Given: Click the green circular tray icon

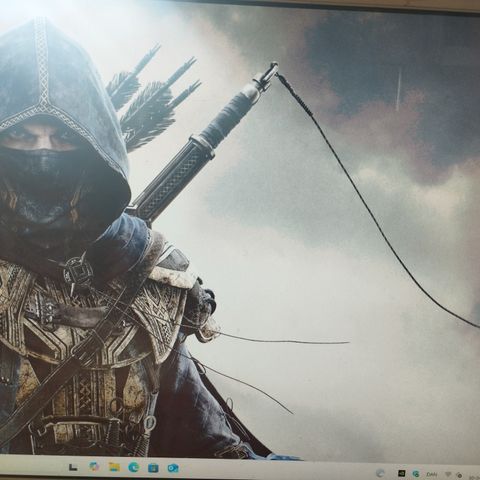Looking at the screenshot, I should [x=416, y=474].
